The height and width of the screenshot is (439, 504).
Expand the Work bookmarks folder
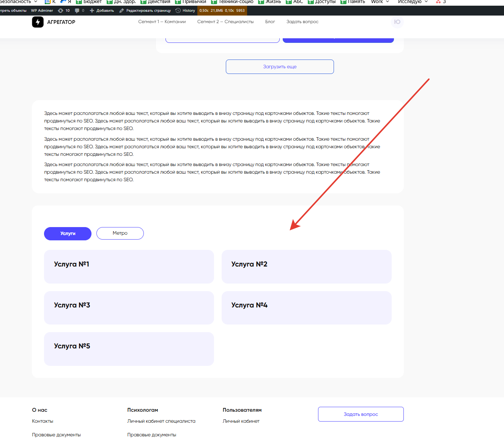pos(380,2)
